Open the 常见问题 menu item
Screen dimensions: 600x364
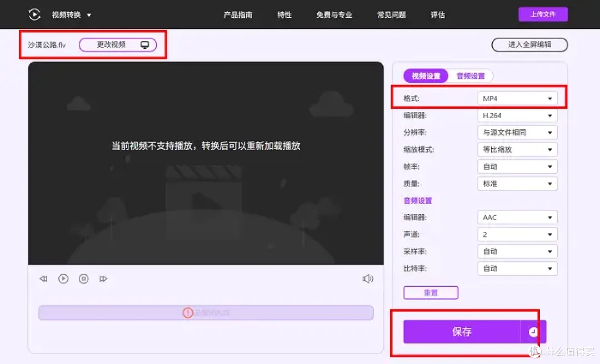click(x=391, y=15)
